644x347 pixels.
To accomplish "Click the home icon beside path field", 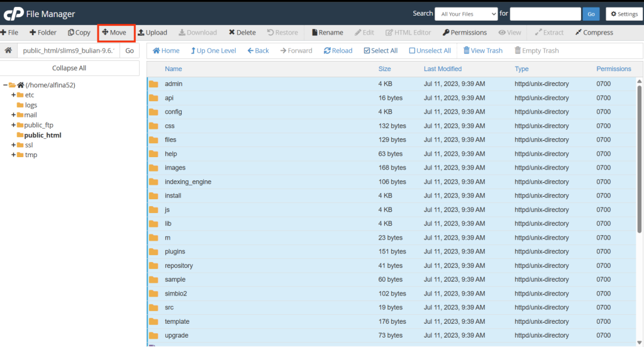I will tap(8, 51).
